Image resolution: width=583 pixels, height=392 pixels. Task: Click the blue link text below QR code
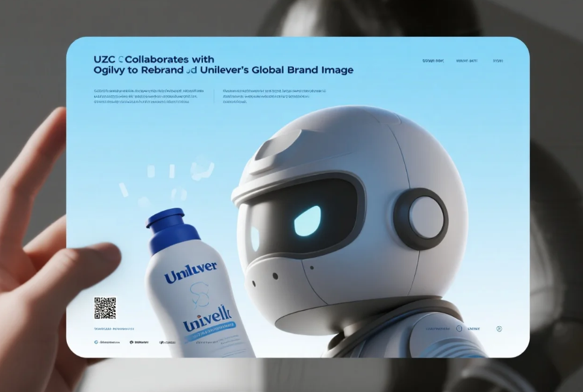[x=114, y=329]
